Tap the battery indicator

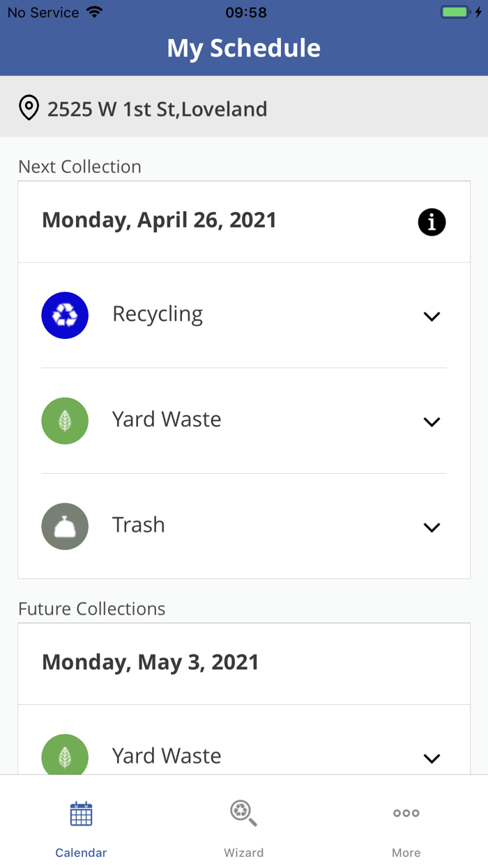click(x=457, y=11)
